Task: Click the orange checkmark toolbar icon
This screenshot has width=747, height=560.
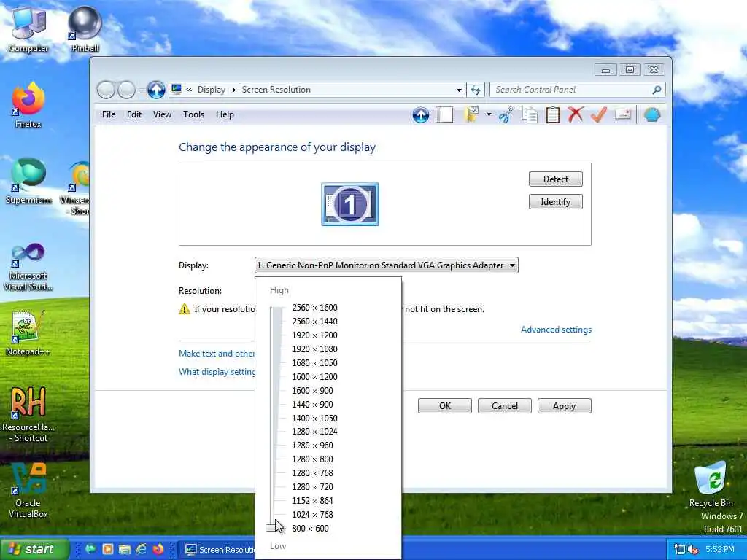Action: (x=599, y=114)
